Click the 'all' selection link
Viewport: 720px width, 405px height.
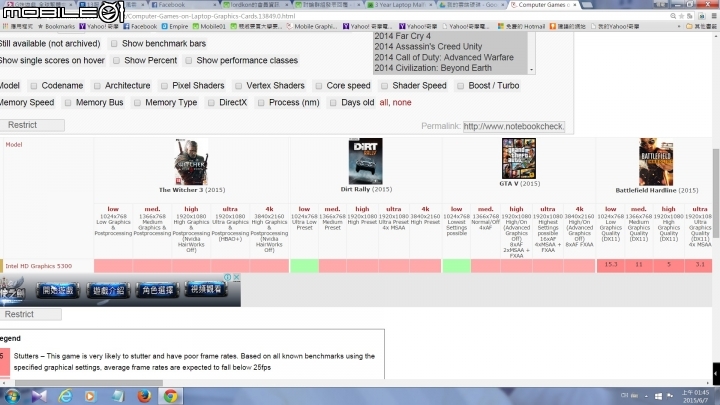point(384,102)
